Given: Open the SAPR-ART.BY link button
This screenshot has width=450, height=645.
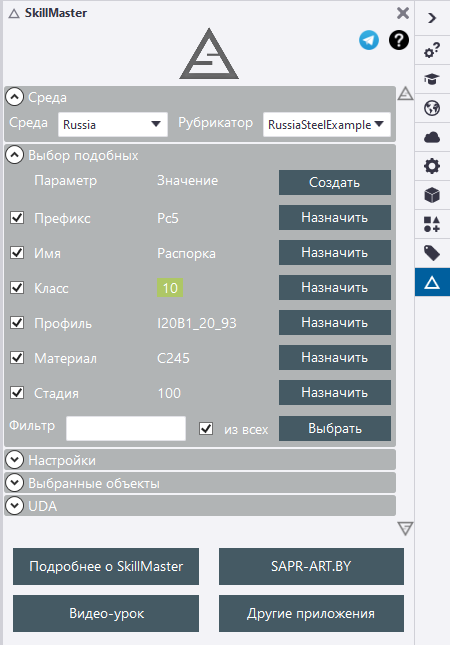Looking at the screenshot, I should pyautogui.click(x=311, y=566).
